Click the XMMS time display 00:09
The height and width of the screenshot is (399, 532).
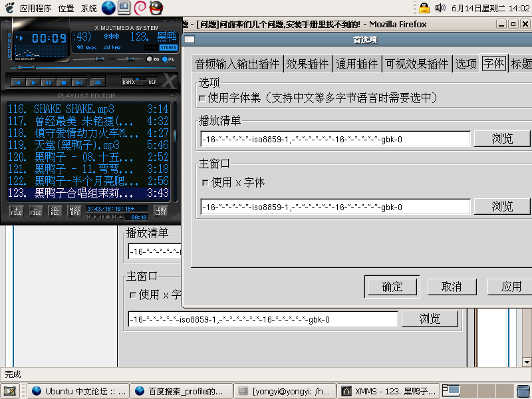coord(49,38)
